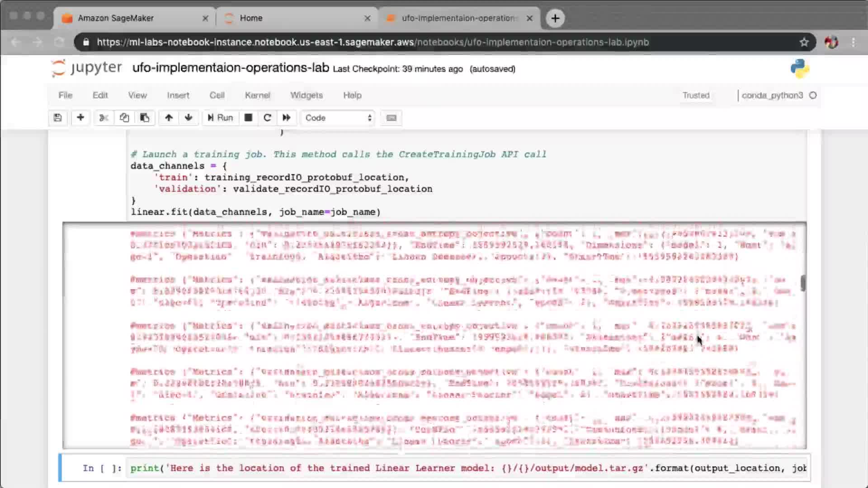Save notebook with the floppy disk icon
This screenshot has width=868, height=488.
57,118
